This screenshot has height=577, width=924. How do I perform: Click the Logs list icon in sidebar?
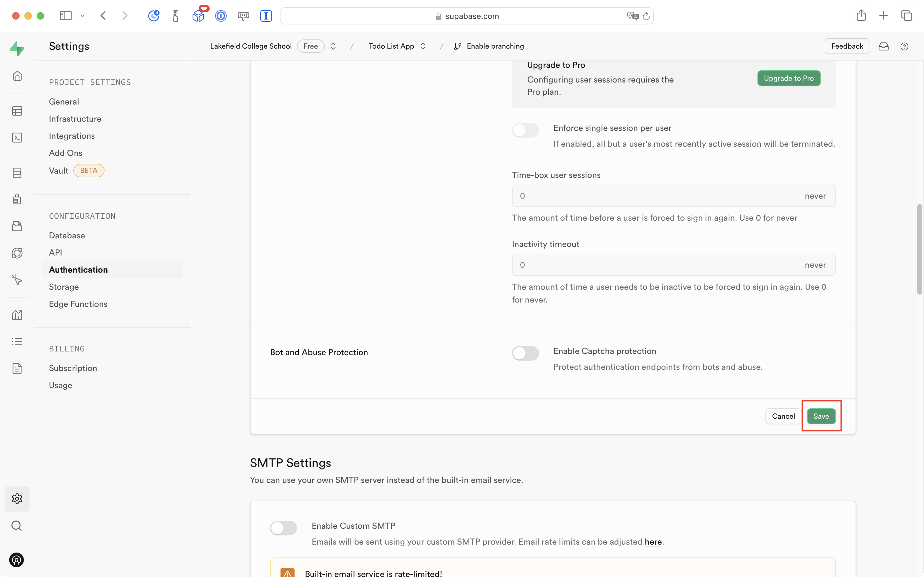pos(17,342)
